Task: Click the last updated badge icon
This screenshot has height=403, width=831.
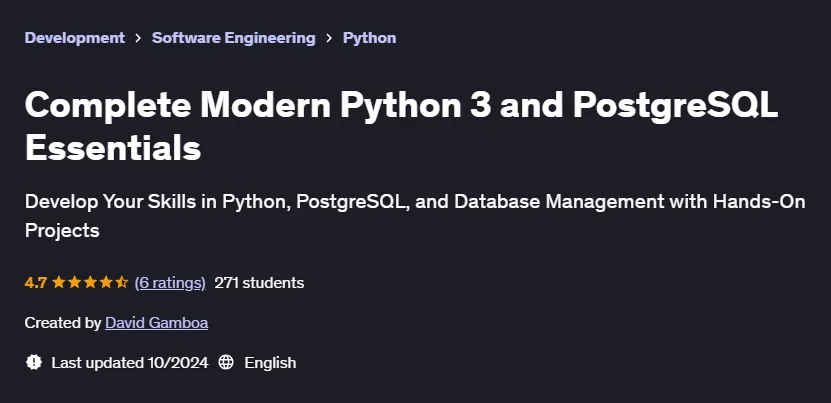Action: click(x=33, y=363)
